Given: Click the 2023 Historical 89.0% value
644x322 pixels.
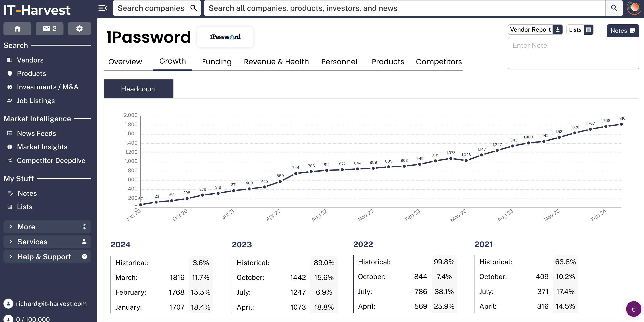Looking at the screenshot, I should pyautogui.click(x=324, y=263).
